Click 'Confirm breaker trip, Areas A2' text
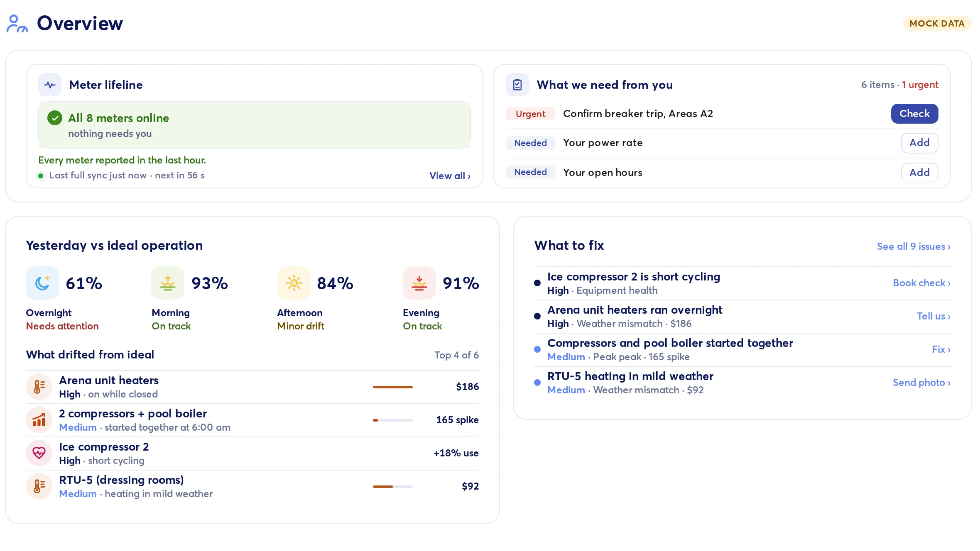Viewport: 980px width, 551px height. click(x=638, y=114)
